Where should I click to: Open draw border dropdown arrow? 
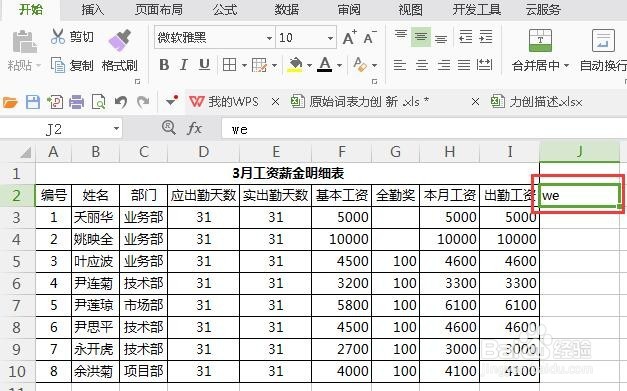274,65
